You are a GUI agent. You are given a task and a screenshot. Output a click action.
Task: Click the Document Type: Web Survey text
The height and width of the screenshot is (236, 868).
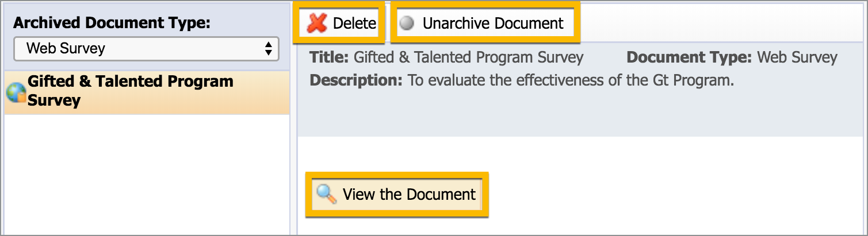[x=732, y=57]
